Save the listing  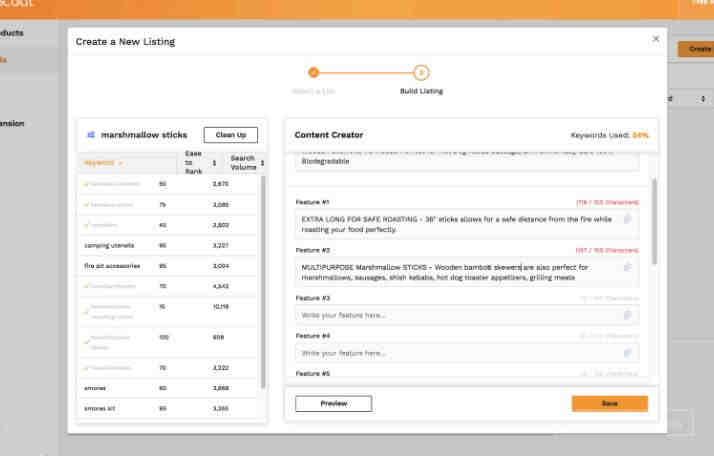click(610, 404)
